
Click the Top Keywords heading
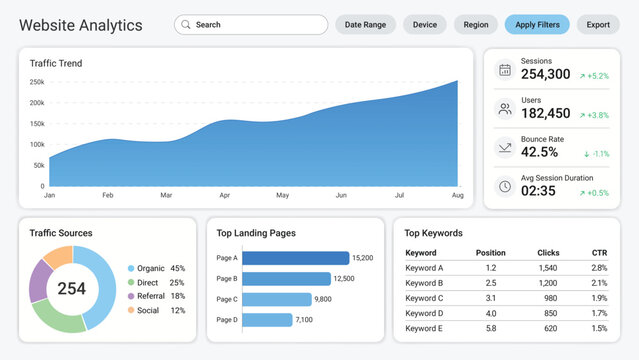(x=433, y=233)
